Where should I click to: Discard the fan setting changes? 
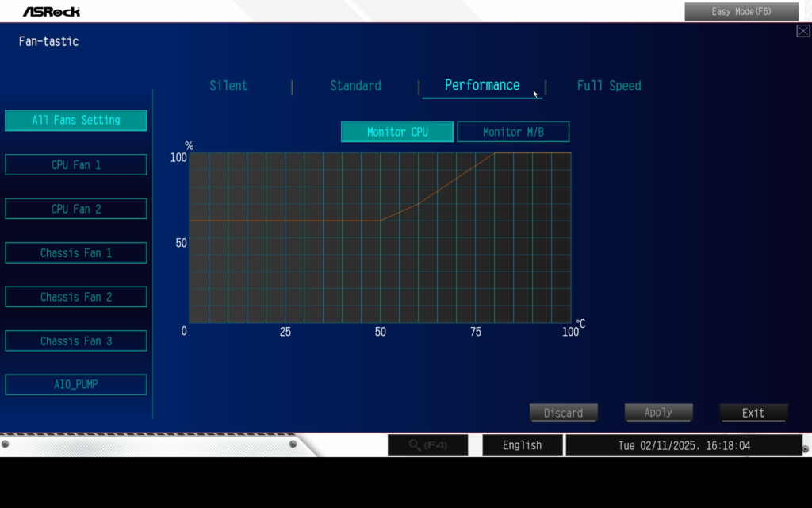click(x=564, y=413)
